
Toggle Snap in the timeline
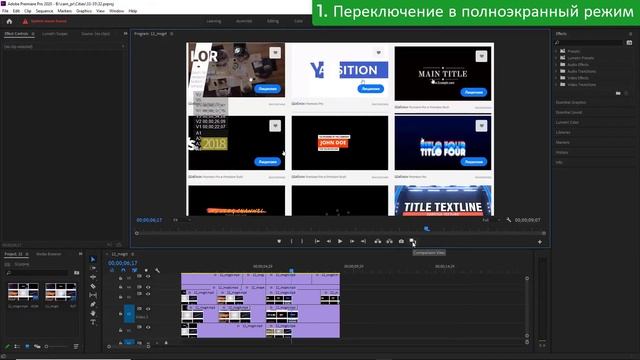click(123, 271)
